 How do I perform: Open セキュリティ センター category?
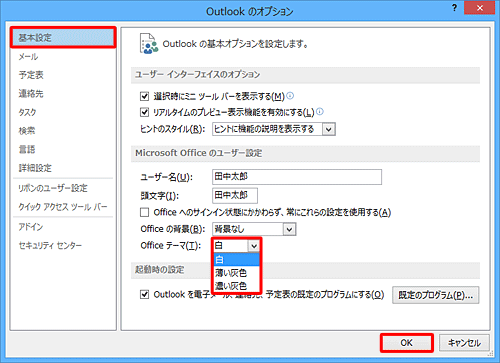(x=63, y=246)
